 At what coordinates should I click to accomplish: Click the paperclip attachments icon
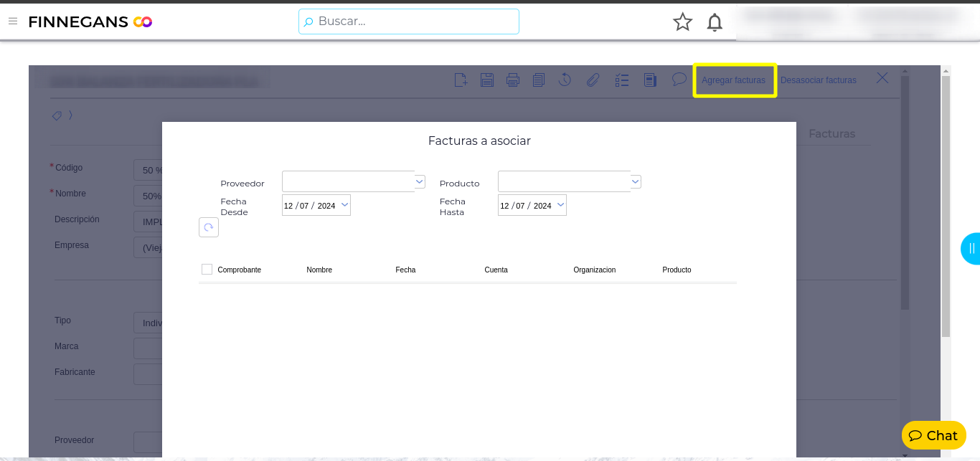point(593,80)
